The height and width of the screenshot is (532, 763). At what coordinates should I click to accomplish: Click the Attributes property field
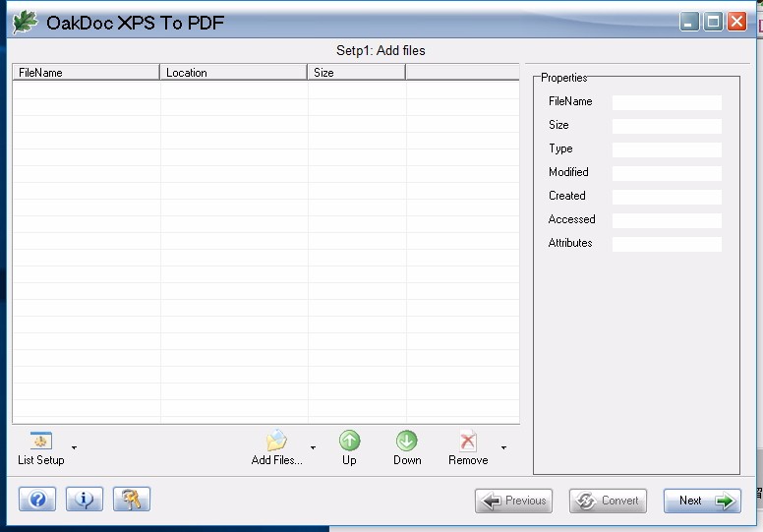667,244
